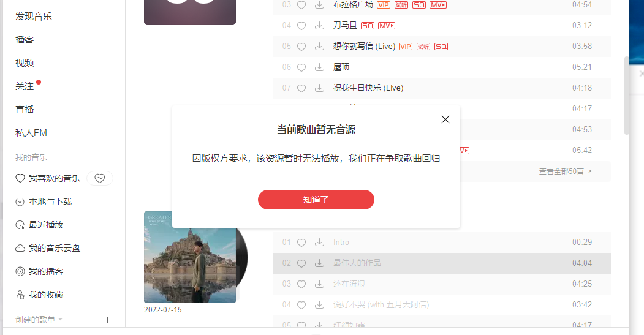
Task: Open 关注 in sidebar
Action: [x=25, y=86]
